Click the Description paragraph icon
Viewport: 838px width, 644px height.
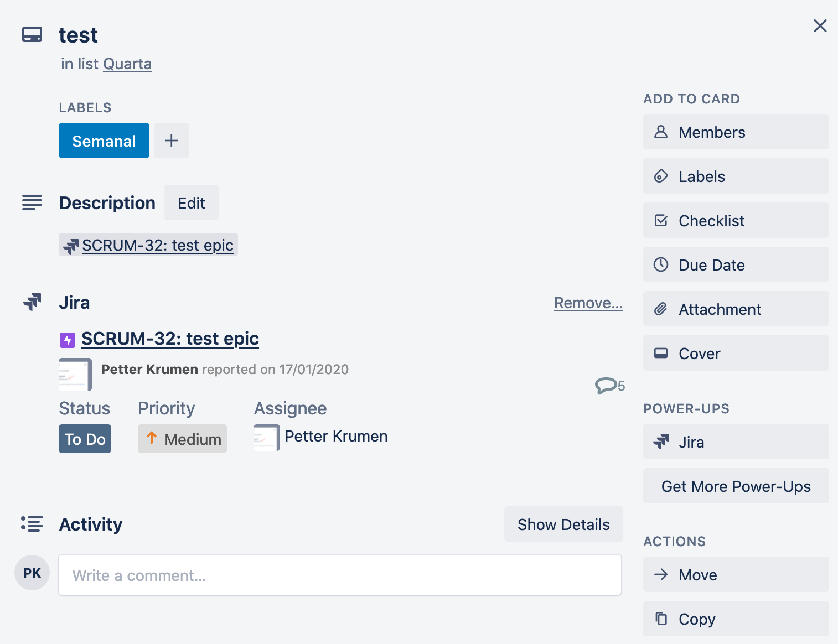click(32, 202)
